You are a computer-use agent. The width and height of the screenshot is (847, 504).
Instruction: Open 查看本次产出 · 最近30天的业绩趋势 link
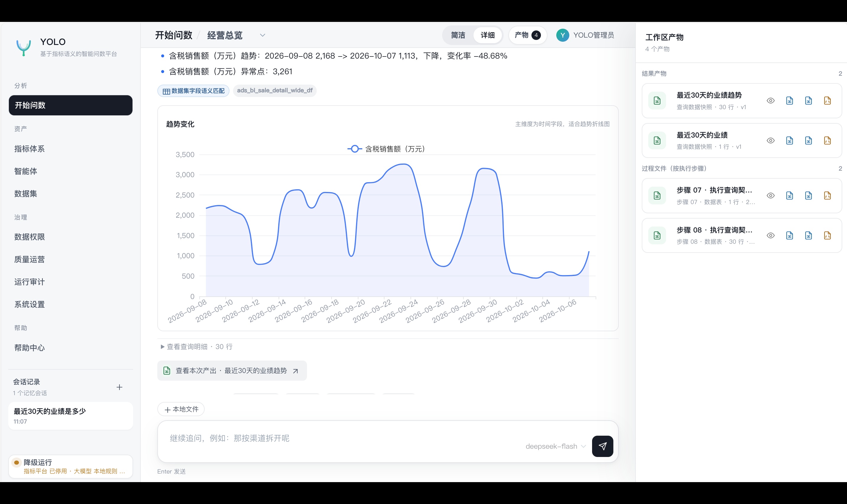coord(232,371)
